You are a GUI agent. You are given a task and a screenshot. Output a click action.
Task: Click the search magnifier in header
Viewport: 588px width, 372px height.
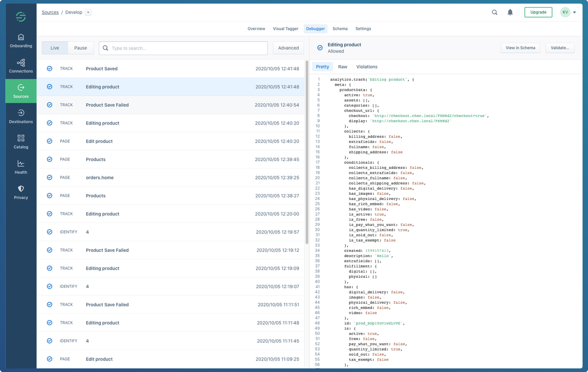[x=494, y=12]
